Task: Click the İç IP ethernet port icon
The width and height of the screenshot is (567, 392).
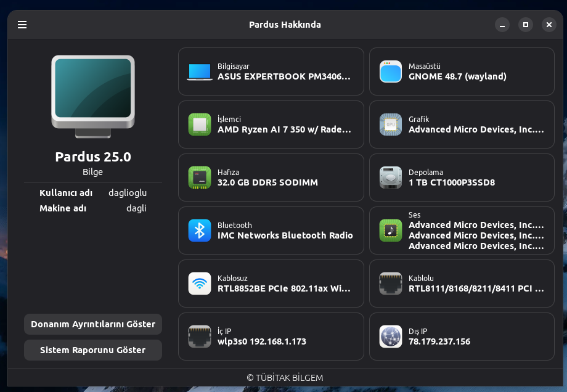Action: click(x=199, y=337)
